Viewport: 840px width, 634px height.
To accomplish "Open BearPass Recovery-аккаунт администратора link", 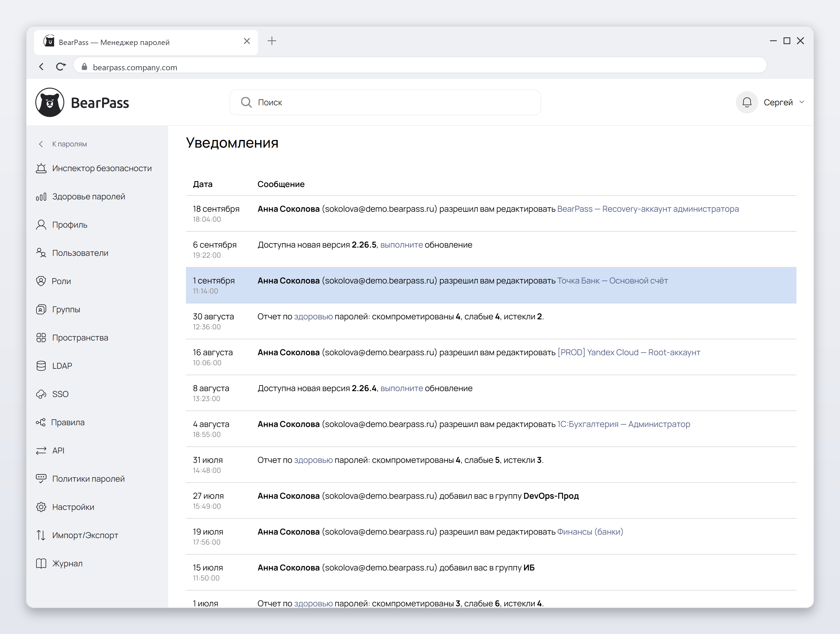I will tap(648, 209).
